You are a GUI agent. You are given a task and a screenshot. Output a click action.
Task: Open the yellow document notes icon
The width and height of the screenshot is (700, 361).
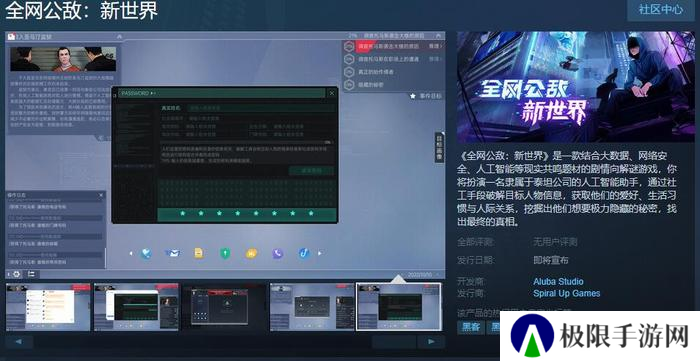tap(199, 253)
